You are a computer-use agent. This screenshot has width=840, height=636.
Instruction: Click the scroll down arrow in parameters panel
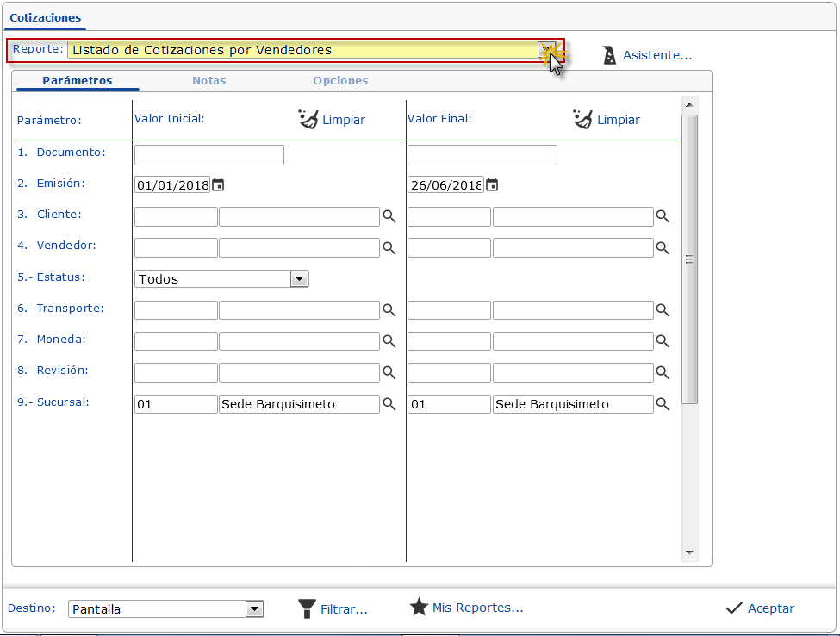(689, 552)
